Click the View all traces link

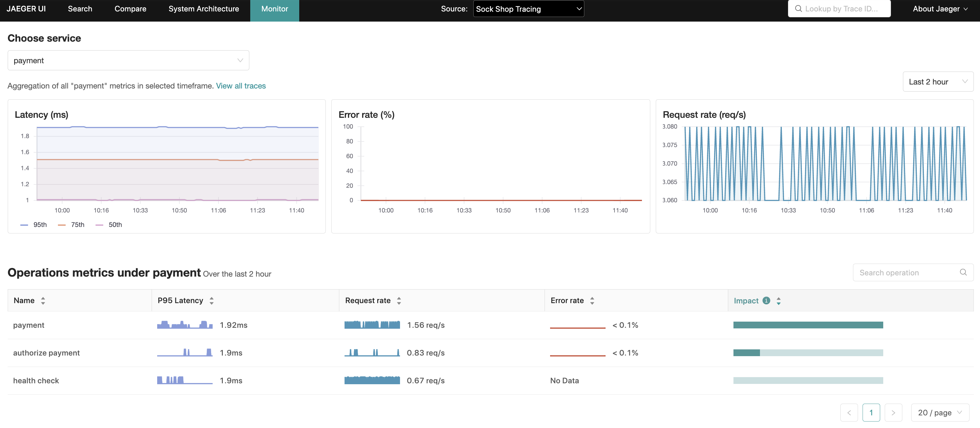click(240, 86)
